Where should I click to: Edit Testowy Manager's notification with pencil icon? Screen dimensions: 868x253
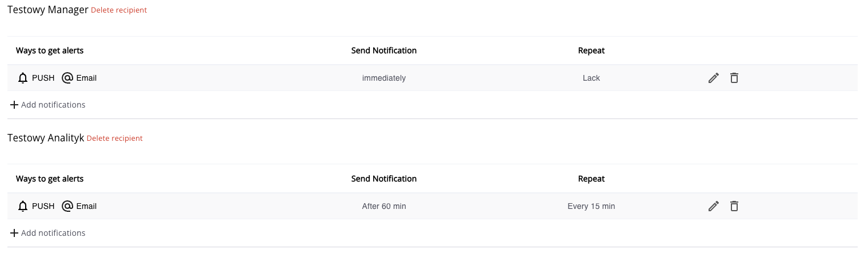tap(713, 78)
